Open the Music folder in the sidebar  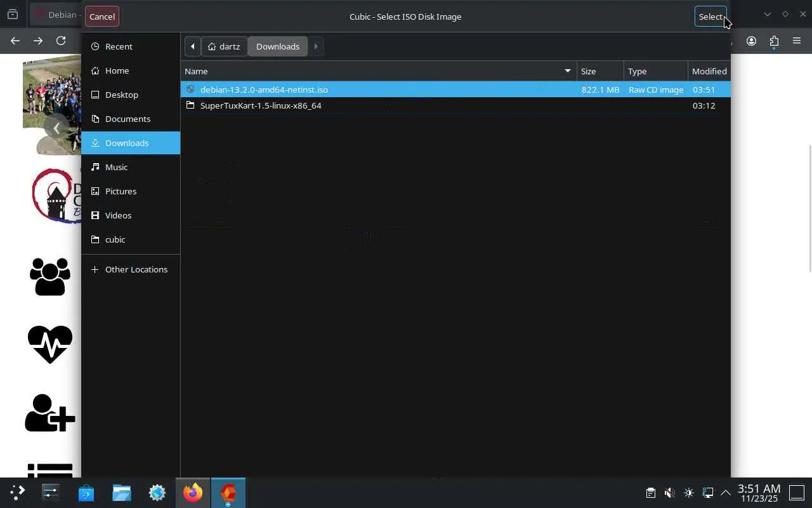tap(131, 167)
